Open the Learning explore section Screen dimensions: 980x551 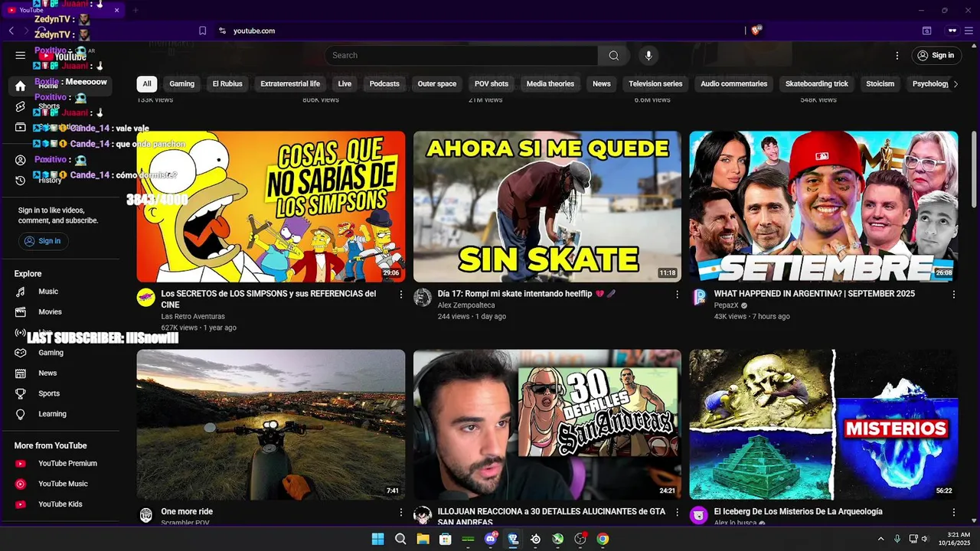pyautogui.click(x=52, y=414)
